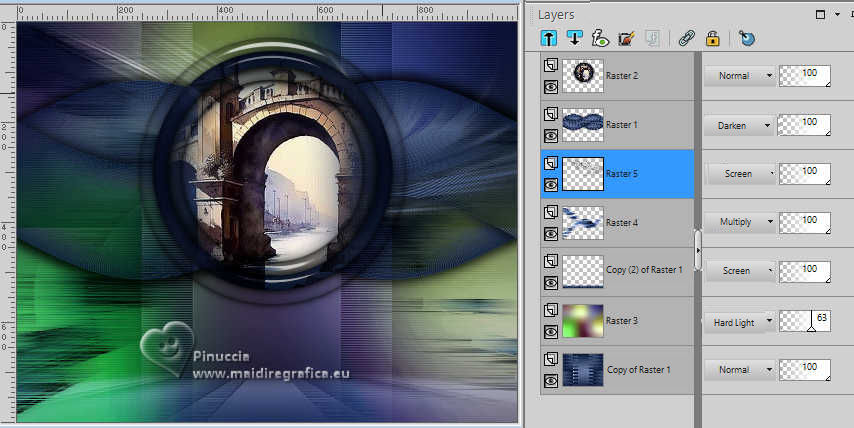Hide the Raster 2 layer
Image resolution: width=854 pixels, height=428 pixels.
(x=551, y=87)
